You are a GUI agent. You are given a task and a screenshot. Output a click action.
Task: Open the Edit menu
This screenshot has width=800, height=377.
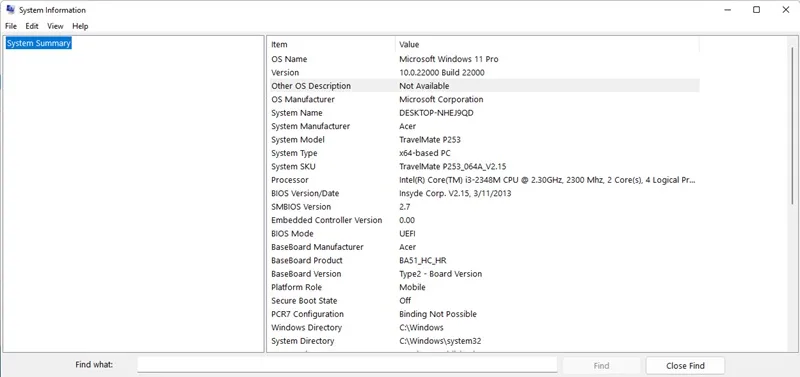point(32,26)
